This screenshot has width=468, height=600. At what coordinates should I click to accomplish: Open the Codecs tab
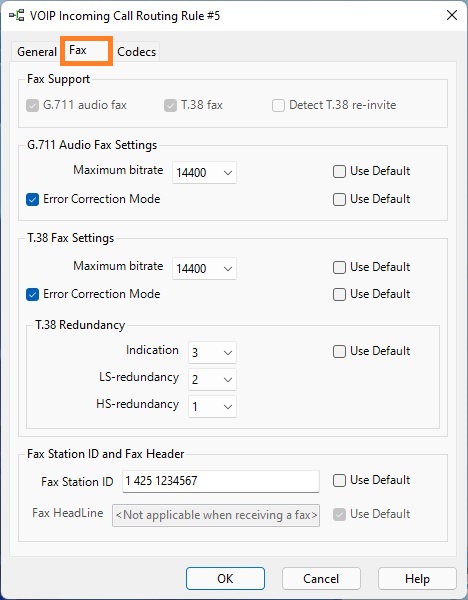[x=137, y=52]
